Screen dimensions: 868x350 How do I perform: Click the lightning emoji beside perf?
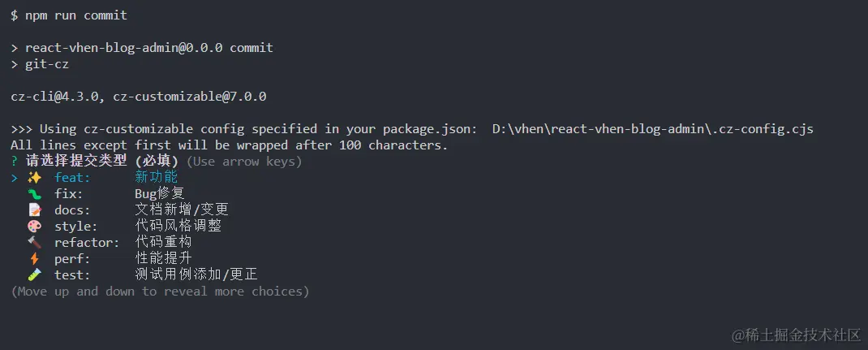click(x=34, y=258)
